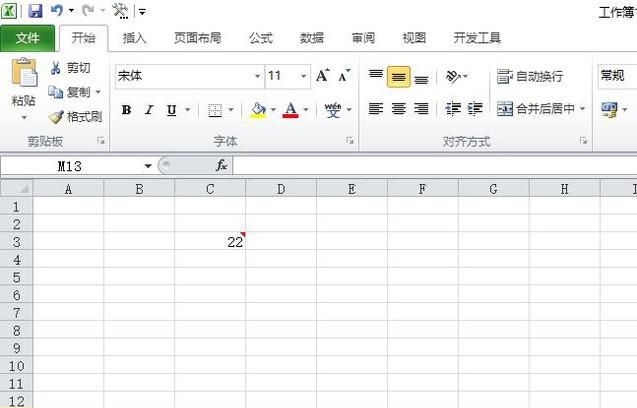637x408 pixels.
Task: Expand the 复制 dropdown arrow
Action: [x=98, y=92]
